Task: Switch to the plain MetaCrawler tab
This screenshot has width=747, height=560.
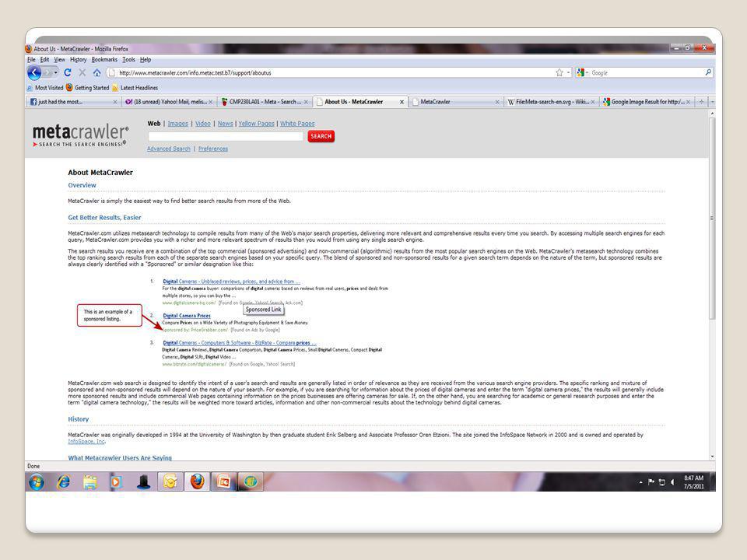Action: click(x=456, y=102)
